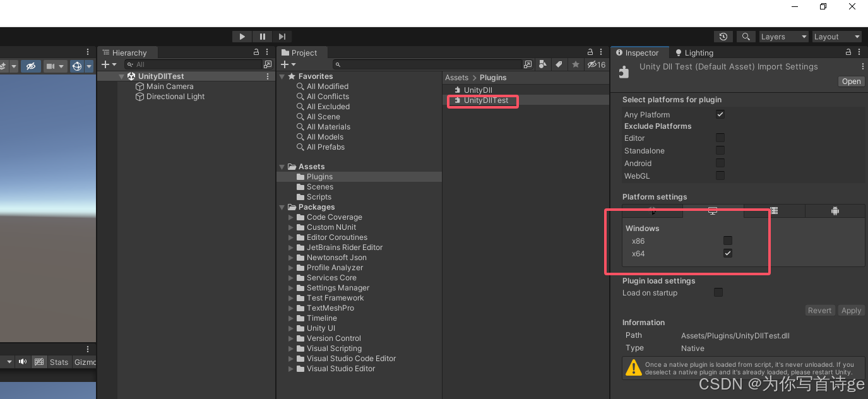
Task: Open the Project panel three-dot menu
Action: click(x=602, y=52)
